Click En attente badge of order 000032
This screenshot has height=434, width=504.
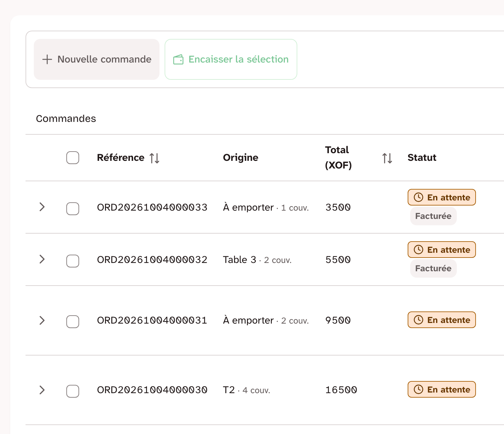[442, 250]
